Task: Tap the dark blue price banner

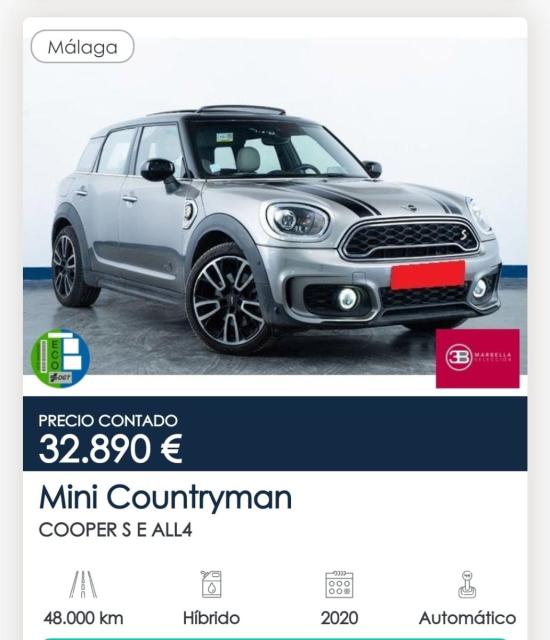Action: coord(275,433)
